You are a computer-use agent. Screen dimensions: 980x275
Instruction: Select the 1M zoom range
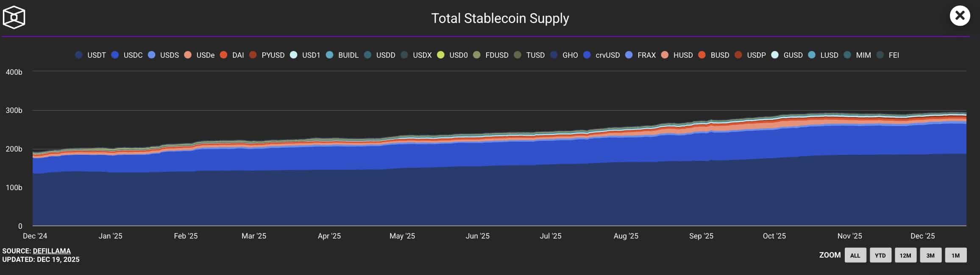pyautogui.click(x=955, y=255)
